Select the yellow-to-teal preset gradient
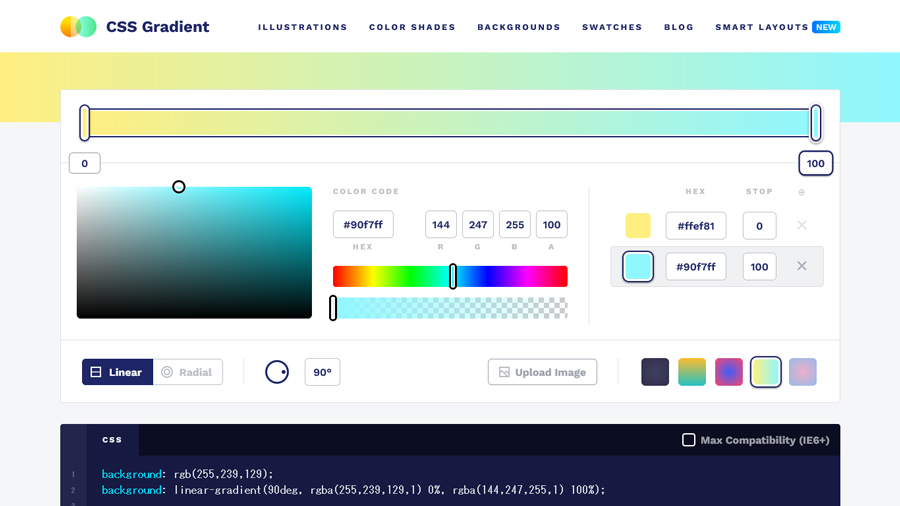This screenshot has height=506, width=900. pos(692,372)
